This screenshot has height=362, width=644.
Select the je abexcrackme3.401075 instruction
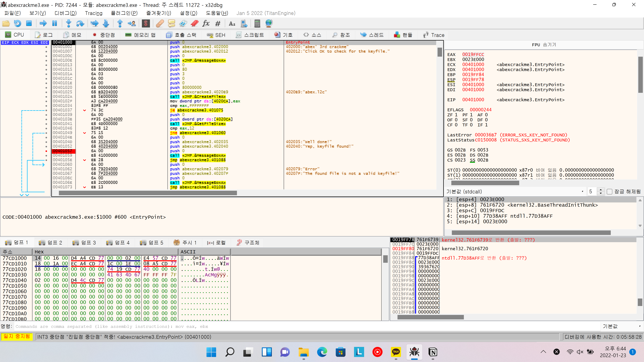coord(197,110)
